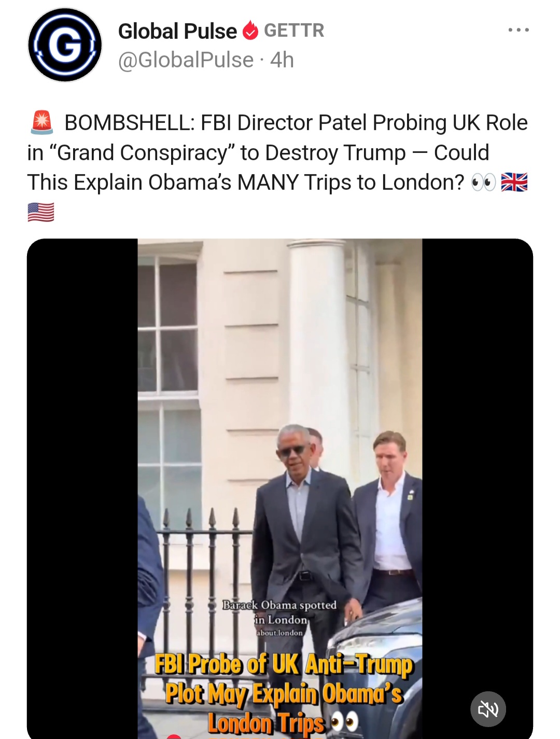Click the US flag emoji
560x739 pixels.
coord(41,212)
